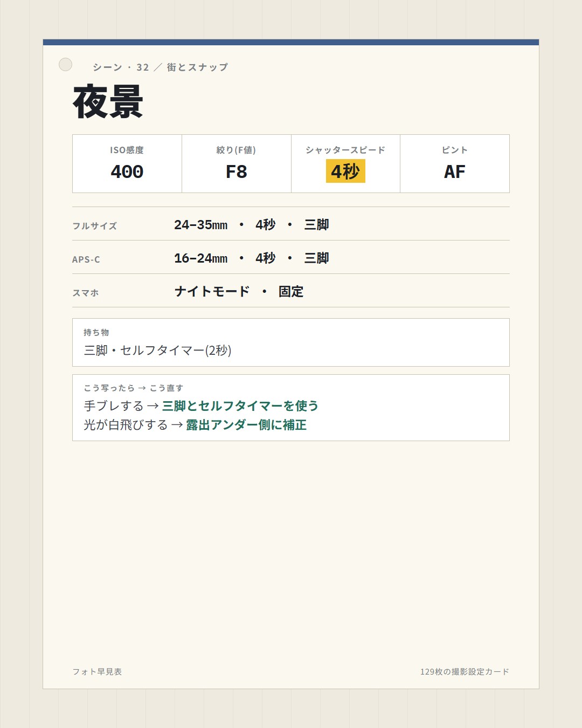Click the green 露出アンダー側に補正 fix text
Viewport: 582px width, 728px height.
pyautogui.click(x=246, y=425)
